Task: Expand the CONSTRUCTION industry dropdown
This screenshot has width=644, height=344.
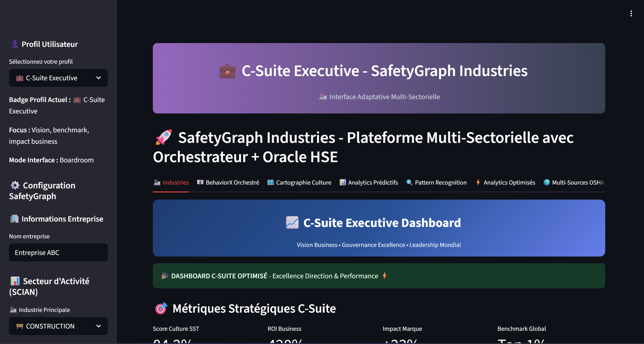Action: point(58,326)
